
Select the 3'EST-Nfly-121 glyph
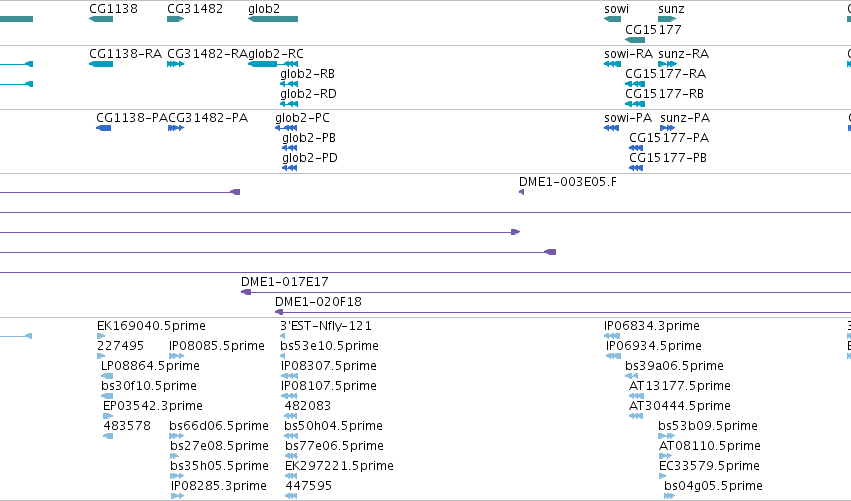click(x=282, y=336)
